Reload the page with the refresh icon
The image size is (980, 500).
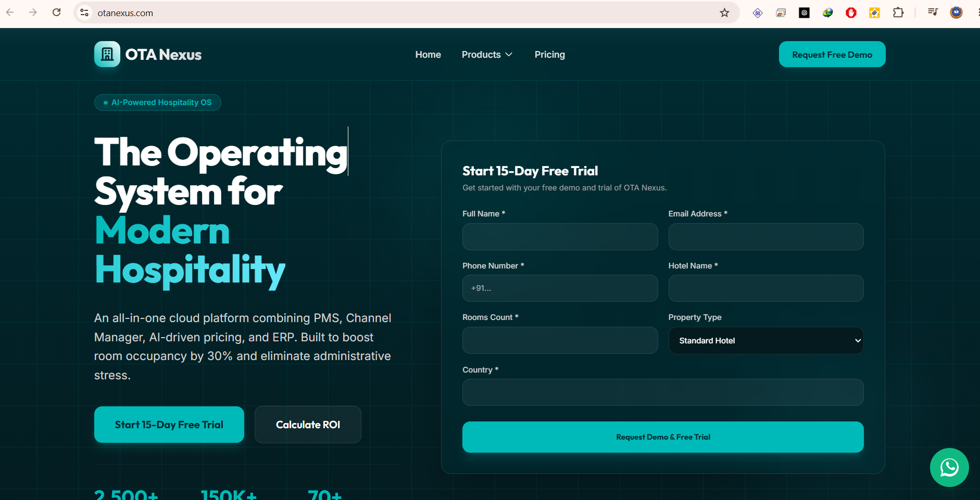57,12
